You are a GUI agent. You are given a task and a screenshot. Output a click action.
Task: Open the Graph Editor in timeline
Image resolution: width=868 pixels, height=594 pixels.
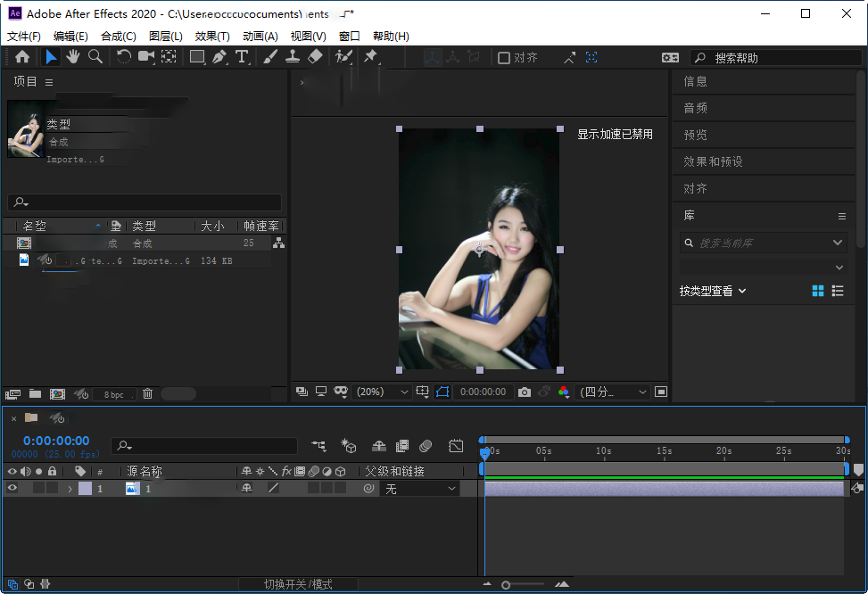point(456,446)
